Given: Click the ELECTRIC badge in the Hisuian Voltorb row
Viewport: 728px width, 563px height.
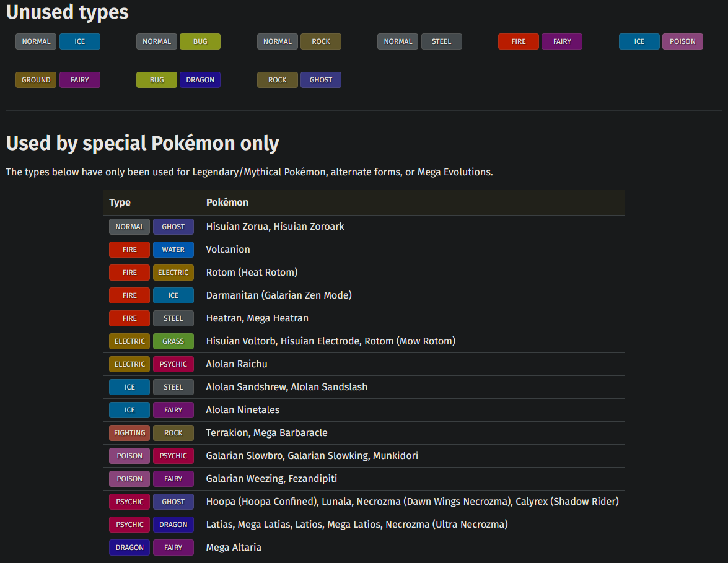Looking at the screenshot, I should 129,341.
